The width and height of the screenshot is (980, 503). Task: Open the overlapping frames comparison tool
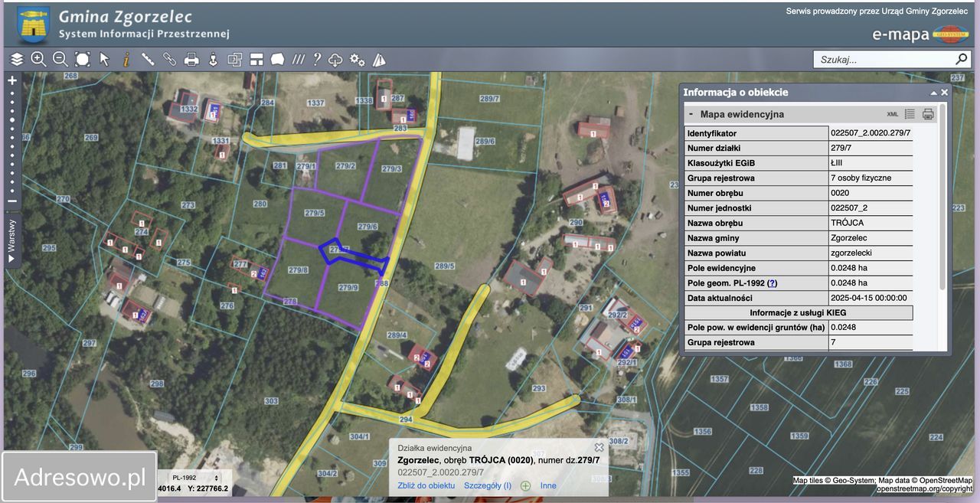235,59
